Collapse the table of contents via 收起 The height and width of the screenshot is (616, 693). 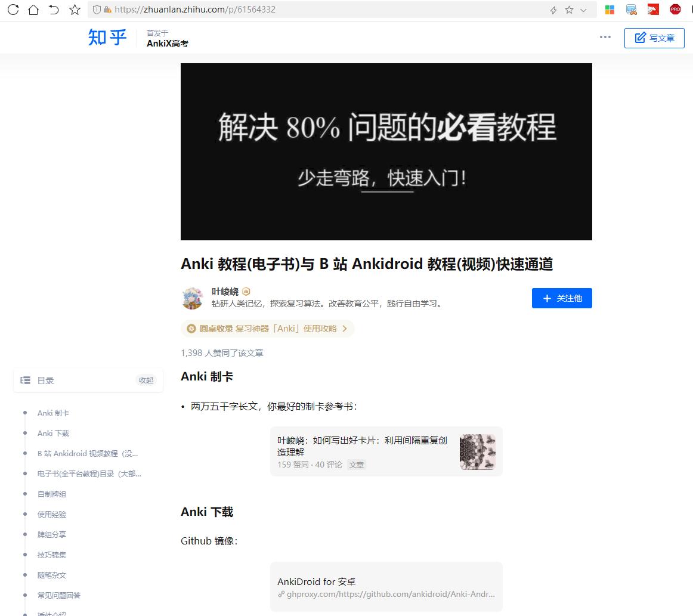click(x=146, y=380)
